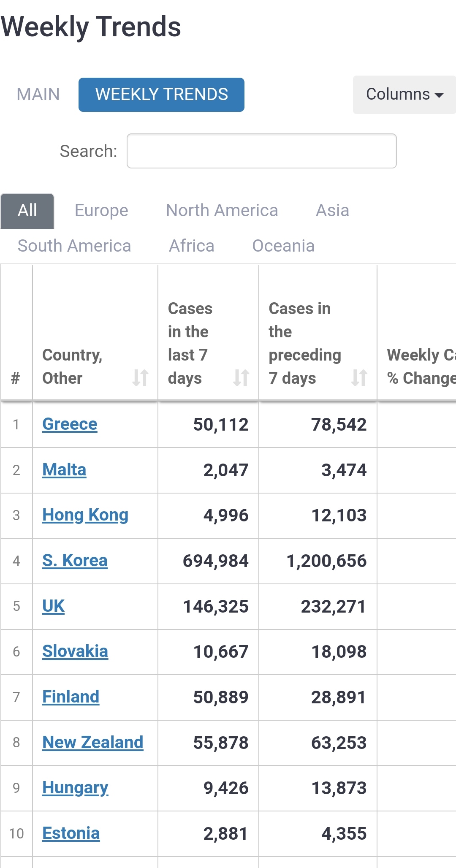
Task: View the Finland country page
Action: pyautogui.click(x=71, y=697)
